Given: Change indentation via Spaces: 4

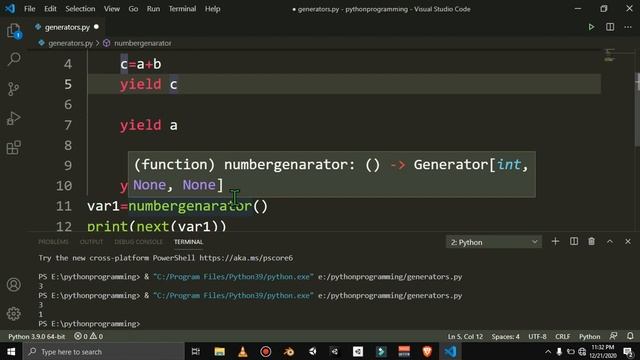Looking at the screenshot, I should click(x=505, y=336).
